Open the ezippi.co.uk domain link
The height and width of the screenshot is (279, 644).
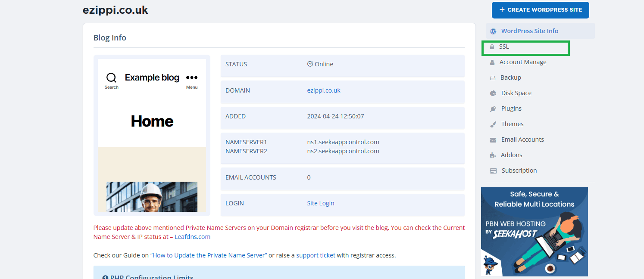[324, 90]
